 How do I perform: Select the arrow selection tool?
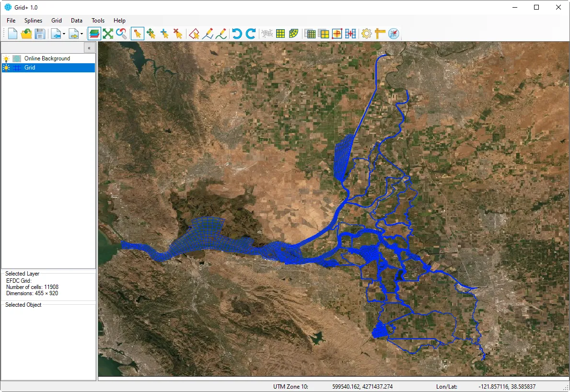[138, 34]
